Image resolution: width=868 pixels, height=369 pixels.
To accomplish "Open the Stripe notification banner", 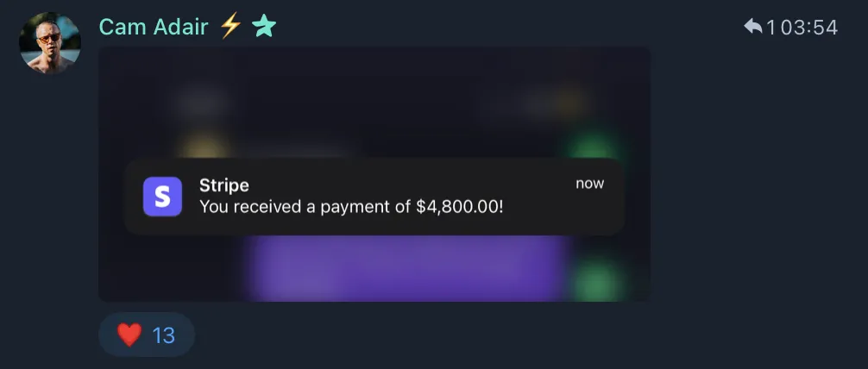I will tap(374, 197).
